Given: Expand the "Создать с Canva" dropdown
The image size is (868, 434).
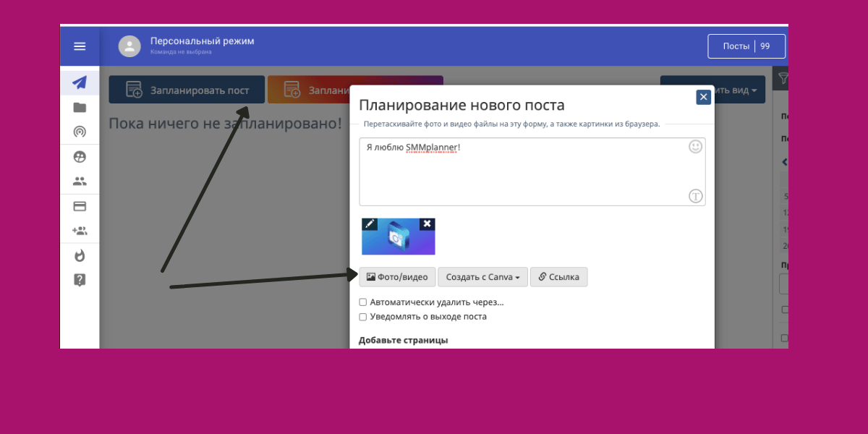Looking at the screenshot, I should click(482, 277).
